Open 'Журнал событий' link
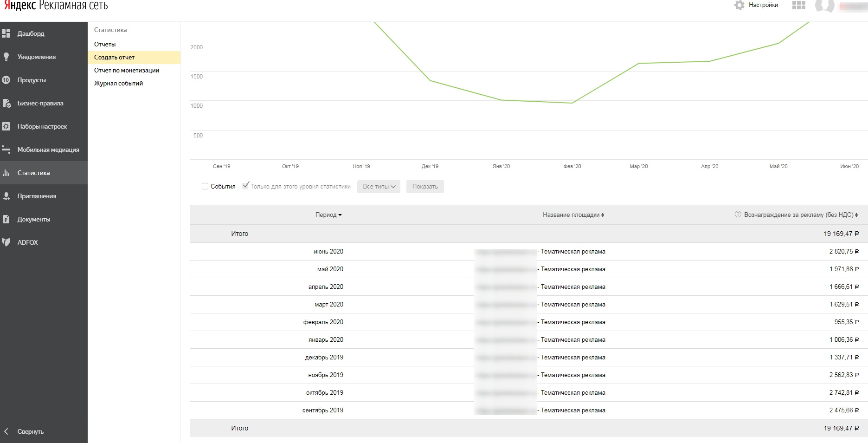 pos(118,83)
